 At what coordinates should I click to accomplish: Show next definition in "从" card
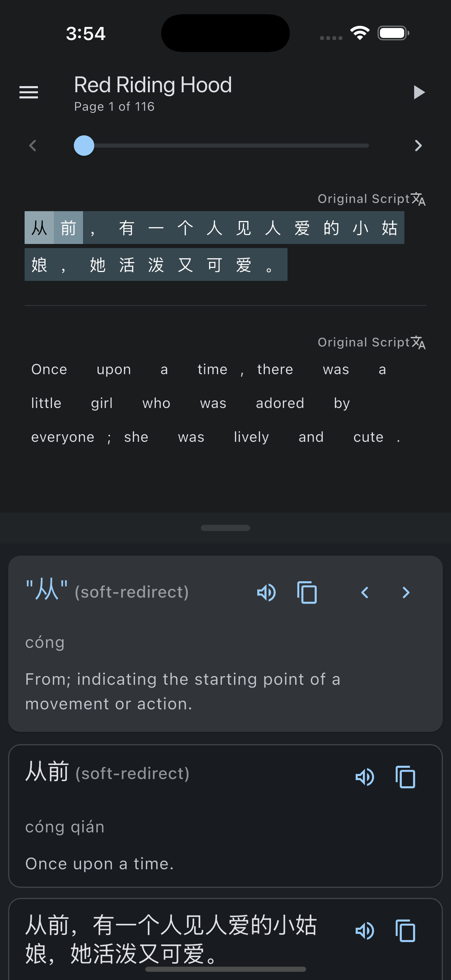pos(406,592)
